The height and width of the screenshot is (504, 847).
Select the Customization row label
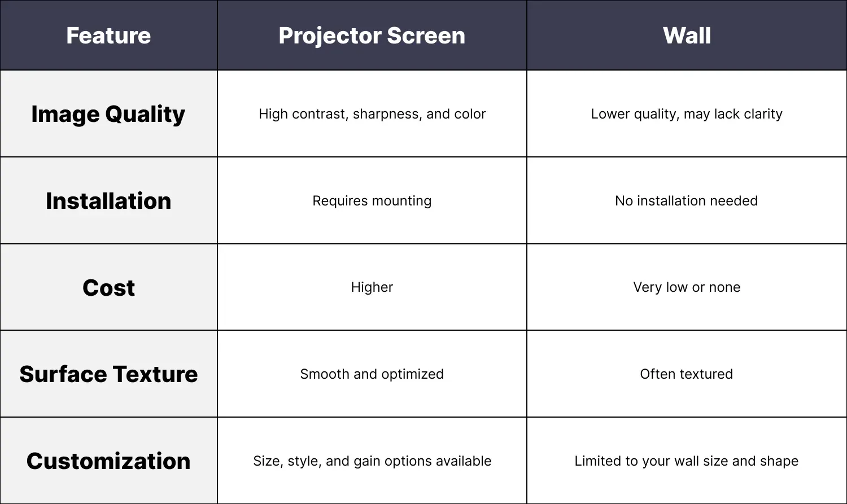[108, 461]
